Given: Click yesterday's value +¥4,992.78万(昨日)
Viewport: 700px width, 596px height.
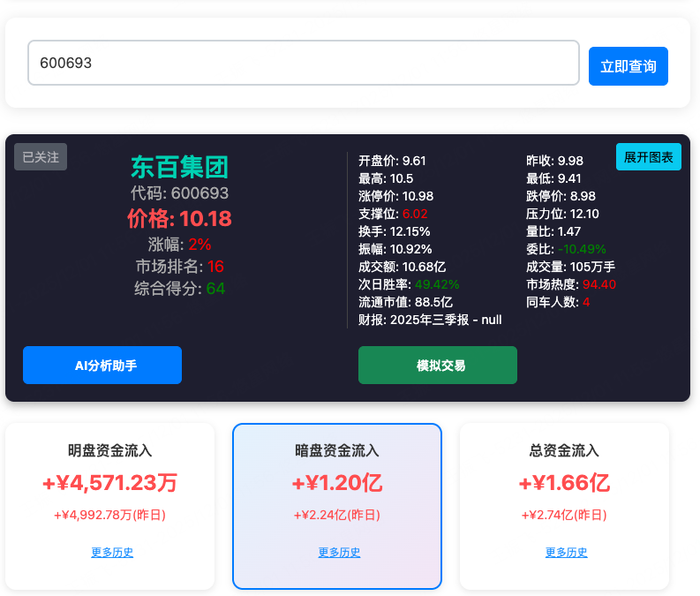Looking at the screenshot, I should point(109,515).
